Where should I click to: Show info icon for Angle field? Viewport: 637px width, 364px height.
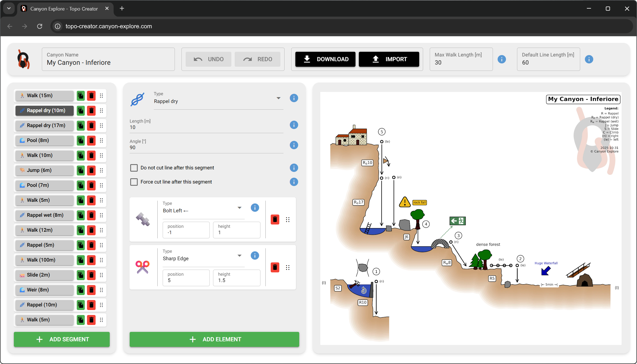[294, 145]
